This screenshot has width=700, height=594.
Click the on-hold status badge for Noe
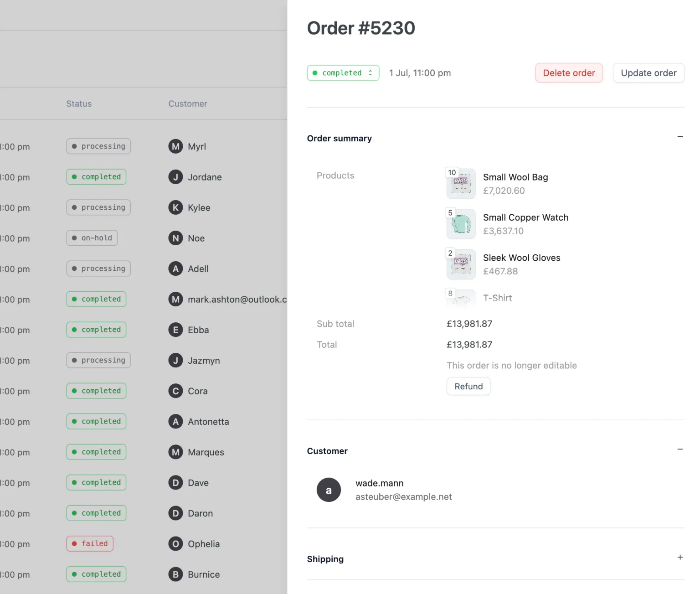point(92,238)
